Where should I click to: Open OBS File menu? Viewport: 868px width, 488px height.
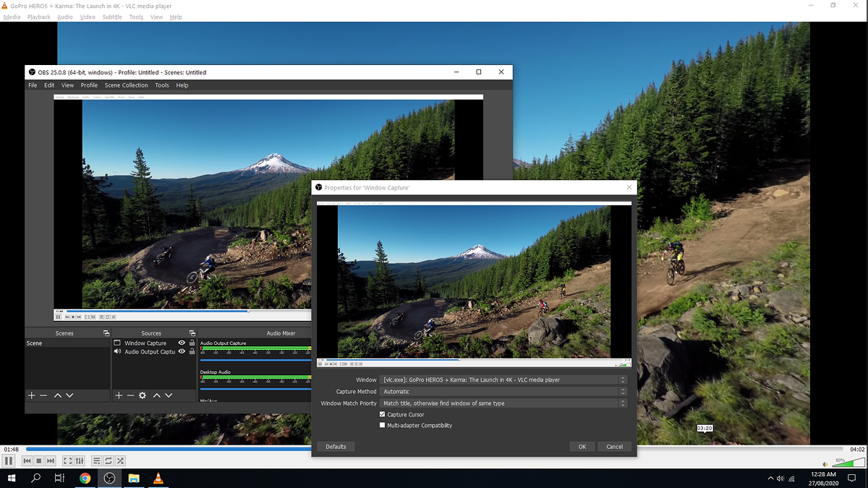point(33,85)
